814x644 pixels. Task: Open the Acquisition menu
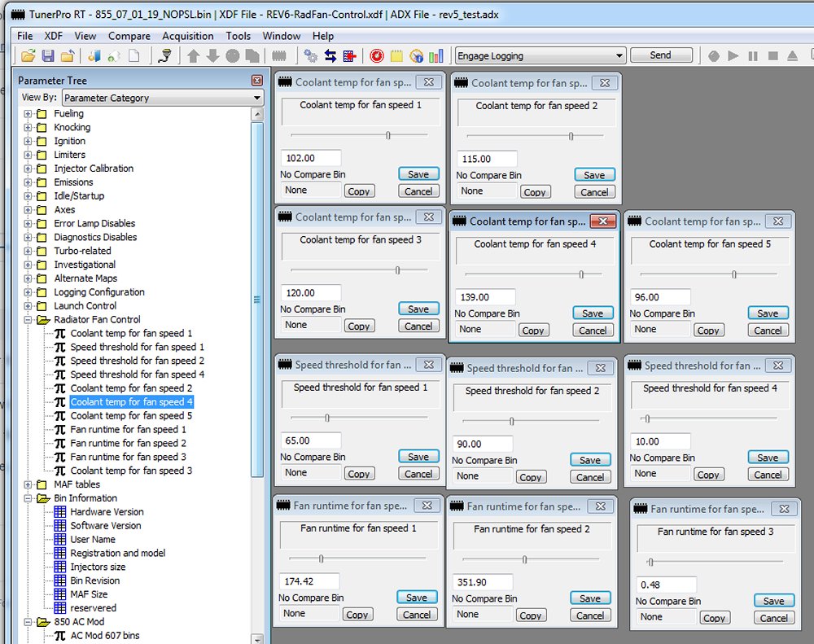187,36
